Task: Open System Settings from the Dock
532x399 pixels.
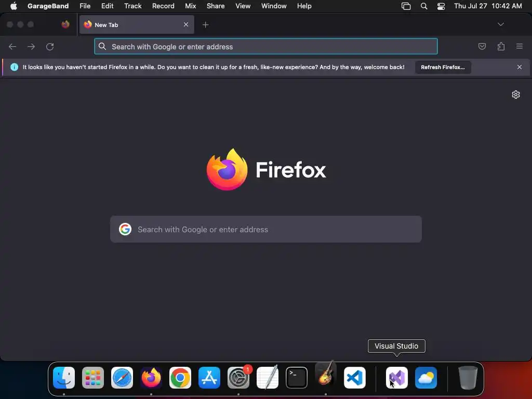Action: coord(238,378)
